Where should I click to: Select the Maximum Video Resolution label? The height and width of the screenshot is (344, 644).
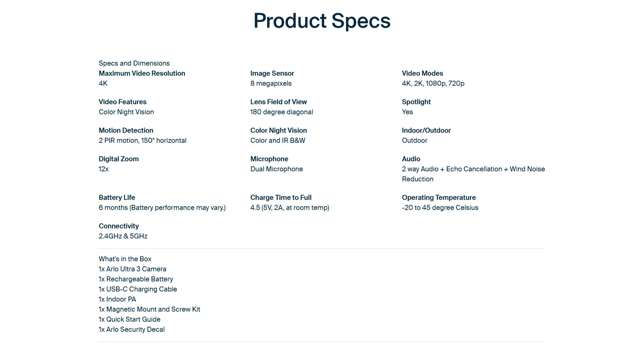(x=142, y=73)
